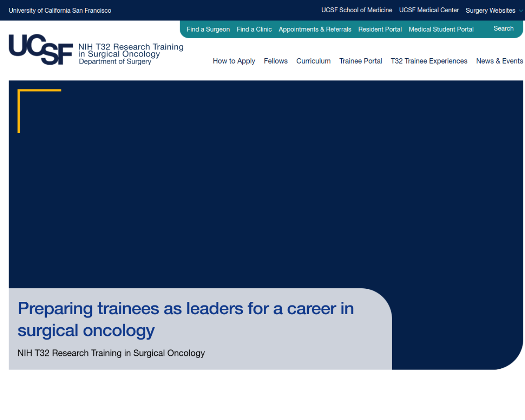Open University of California San Francisco link
The width and height of the screenshot is (525, 420).
[60, 10]
